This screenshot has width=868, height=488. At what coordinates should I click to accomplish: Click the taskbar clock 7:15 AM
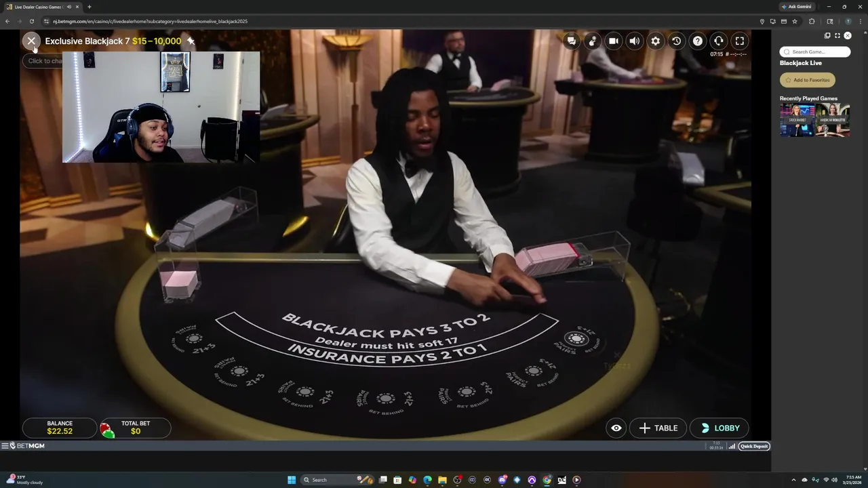point(852,480)
